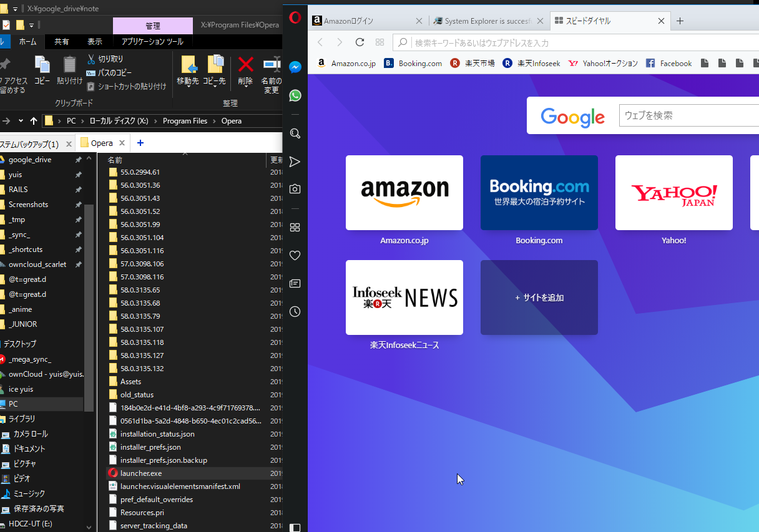Toggle the sidebar panel button at the bottom of the Opera sidebar
The height and width of the screenshot is (532, 759).
[295, 527]
